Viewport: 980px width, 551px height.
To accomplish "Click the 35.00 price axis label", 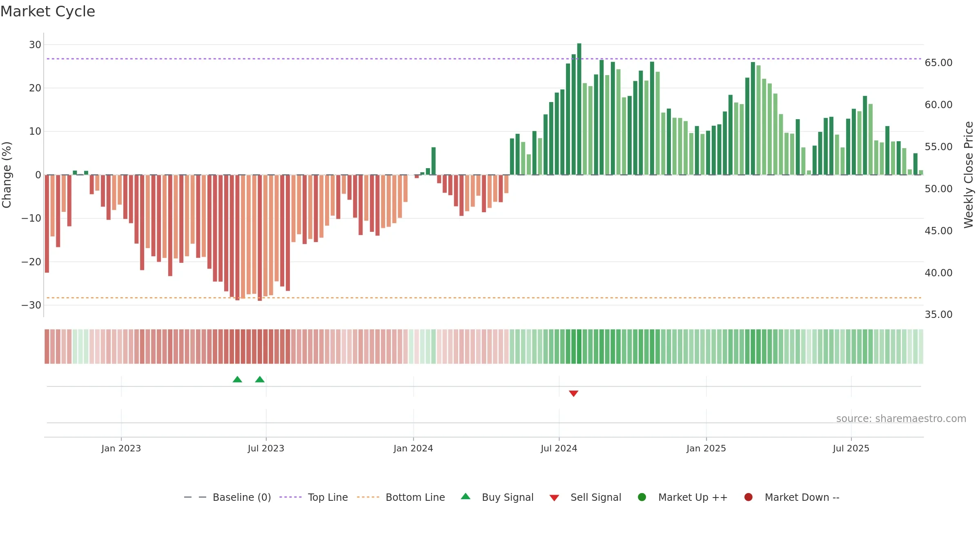I will (x=939, y=315).
